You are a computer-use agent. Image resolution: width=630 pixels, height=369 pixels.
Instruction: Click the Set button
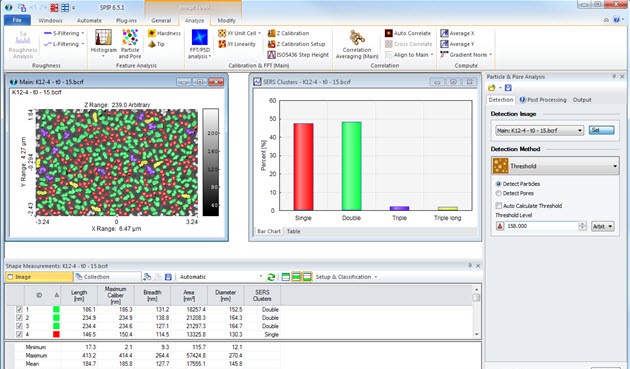pos(601,130)
